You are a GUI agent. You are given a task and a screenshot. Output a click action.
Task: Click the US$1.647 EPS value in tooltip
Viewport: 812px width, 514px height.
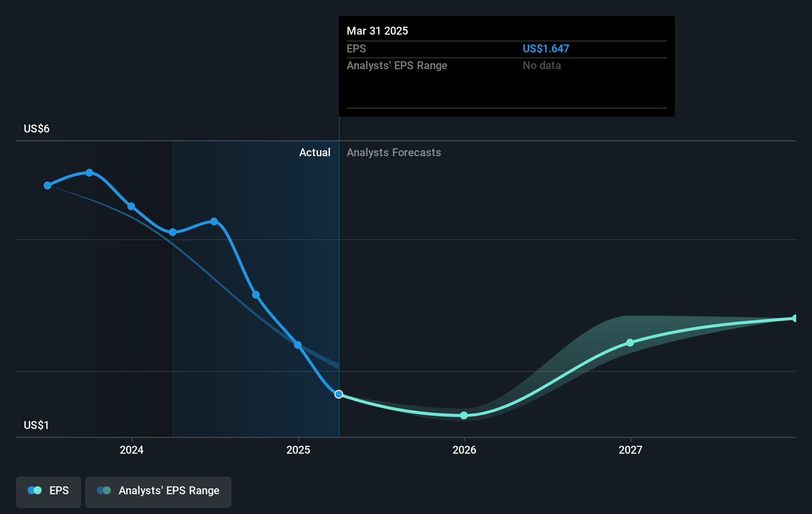coord(546,48)
